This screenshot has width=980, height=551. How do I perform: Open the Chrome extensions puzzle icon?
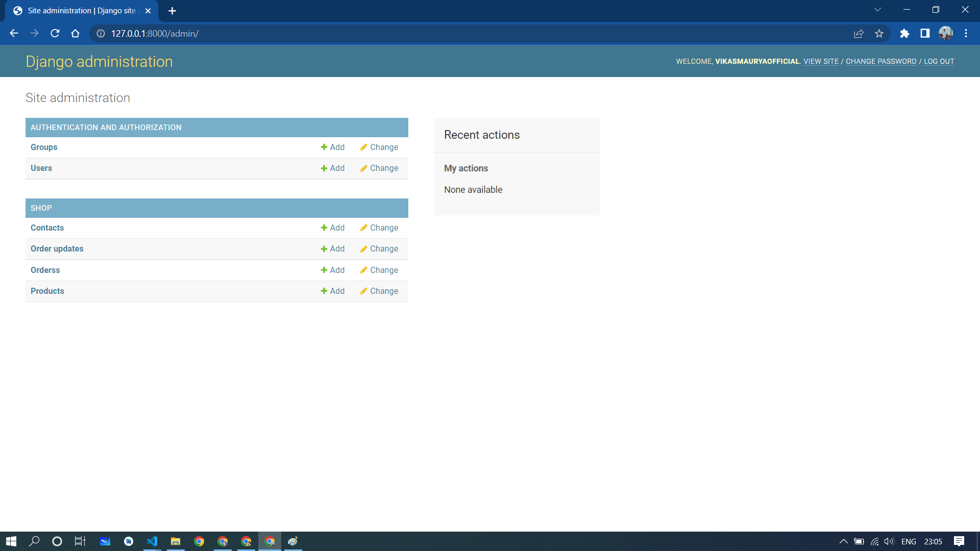click(x=904, y=34)
